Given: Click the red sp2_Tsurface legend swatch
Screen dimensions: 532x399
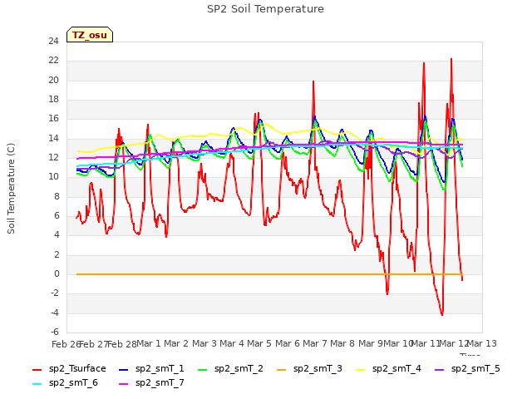Looking at the screenshot, I should (37, 369).
